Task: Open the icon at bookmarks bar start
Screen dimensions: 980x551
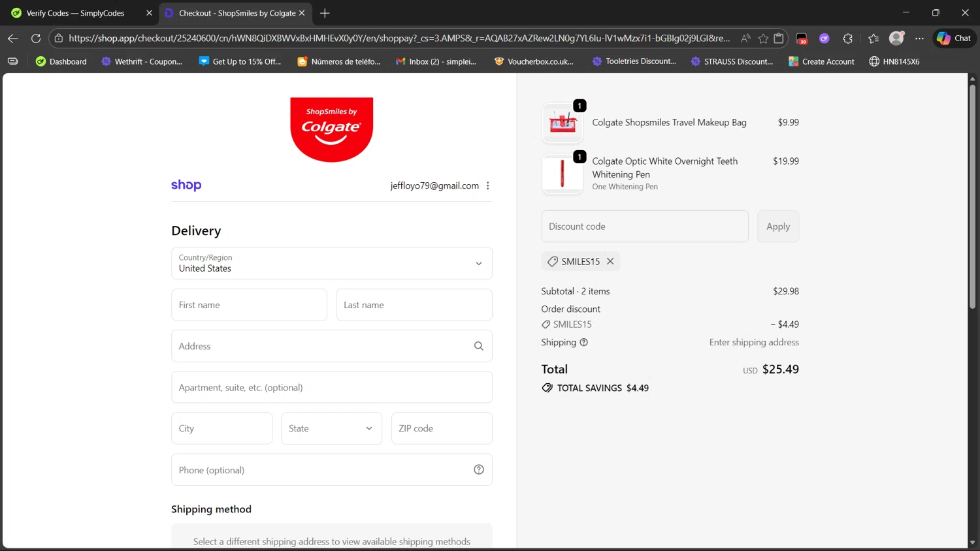Action: (x=12, y=61)
